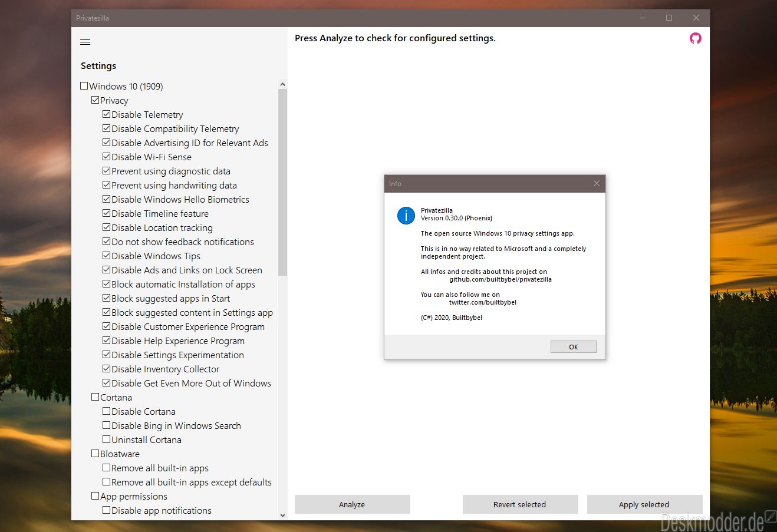Click scroll up arrow of settings list
This screenshot has width=777, height=532.
(282, 84)
